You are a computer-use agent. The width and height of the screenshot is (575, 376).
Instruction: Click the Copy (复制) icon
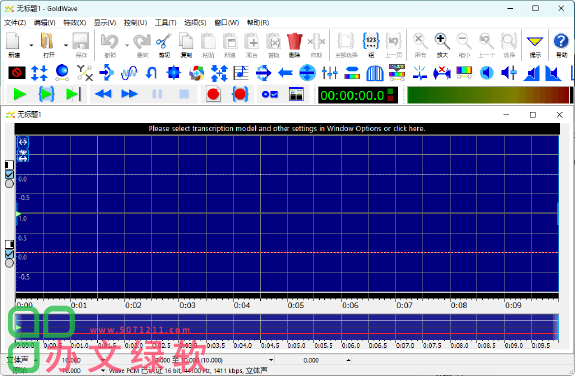pos(186,41)
